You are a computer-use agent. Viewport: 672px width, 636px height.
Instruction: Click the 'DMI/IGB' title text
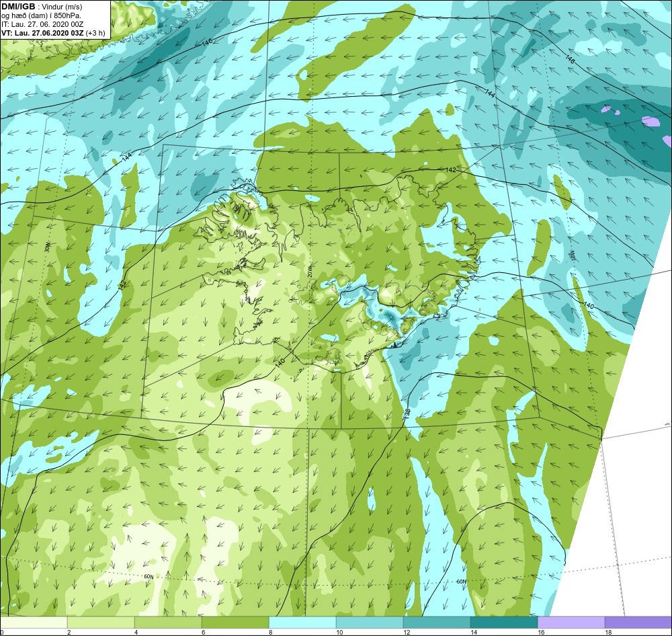click(18, 7)
